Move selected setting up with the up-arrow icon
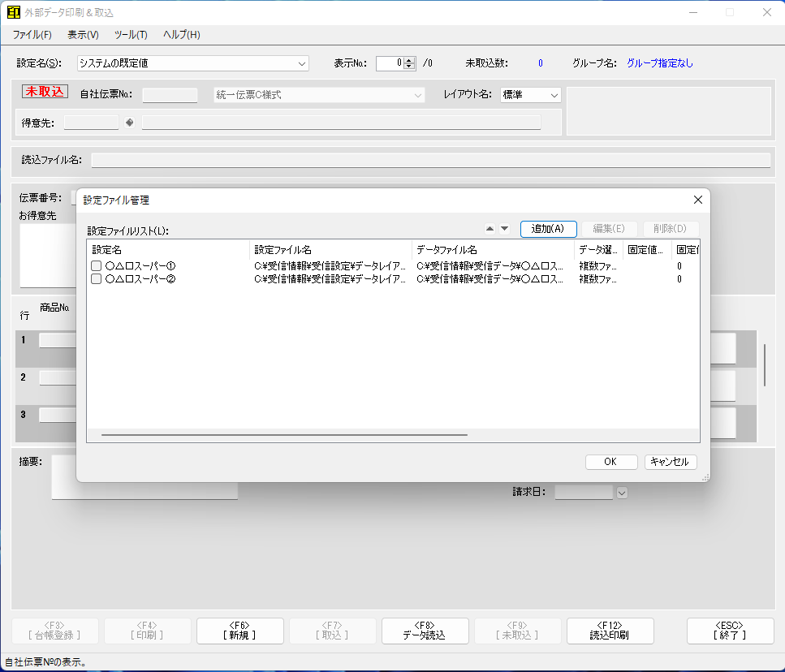The height and width of the screenshot is (672, 785). pos(490,229)
